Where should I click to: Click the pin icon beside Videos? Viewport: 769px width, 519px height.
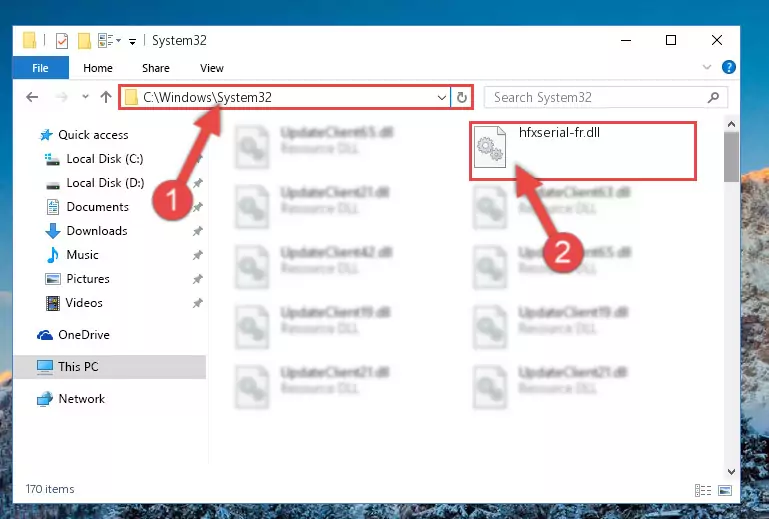(x=198, y=303)
